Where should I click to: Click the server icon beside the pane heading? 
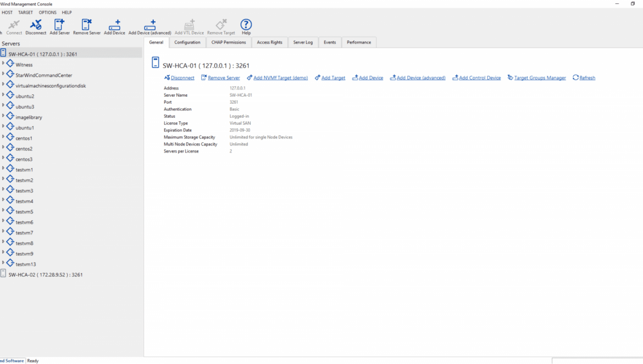156,62
